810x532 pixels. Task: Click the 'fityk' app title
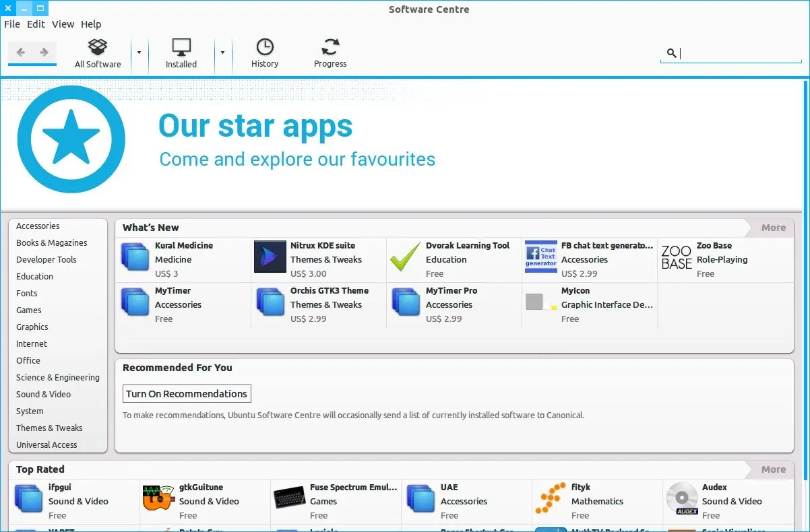[581, 488]
